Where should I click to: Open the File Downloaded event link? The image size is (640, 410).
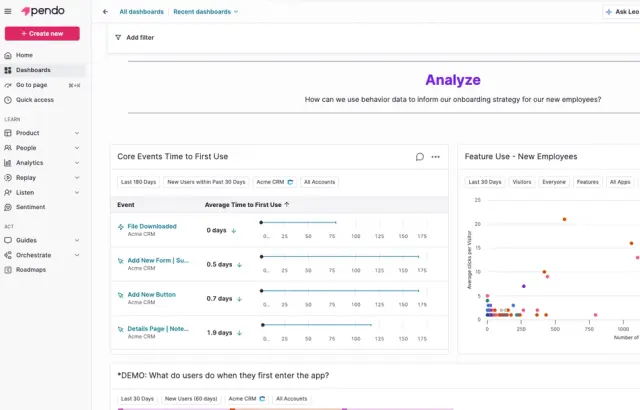tap(152, 226)
